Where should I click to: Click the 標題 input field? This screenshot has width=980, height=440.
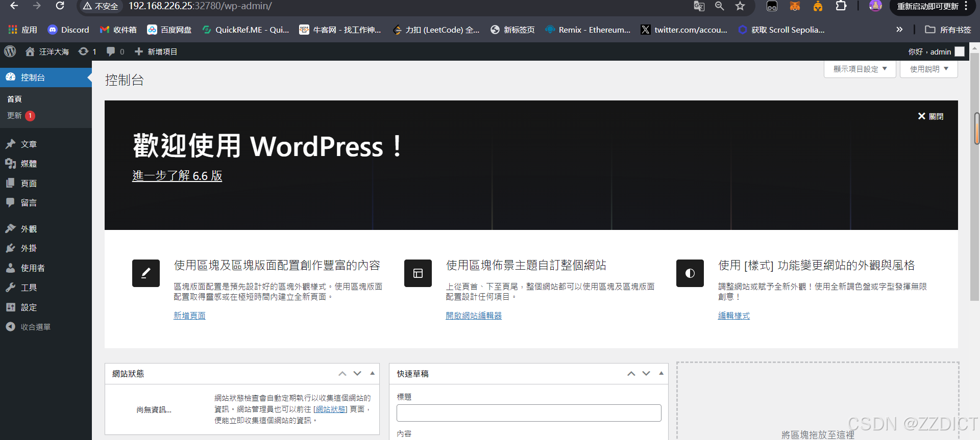(529, 413)
